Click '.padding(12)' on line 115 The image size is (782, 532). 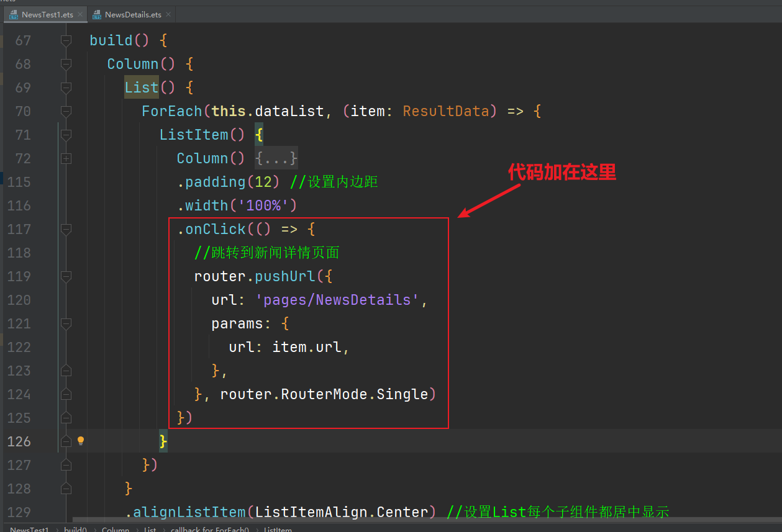tap(229, 182)
